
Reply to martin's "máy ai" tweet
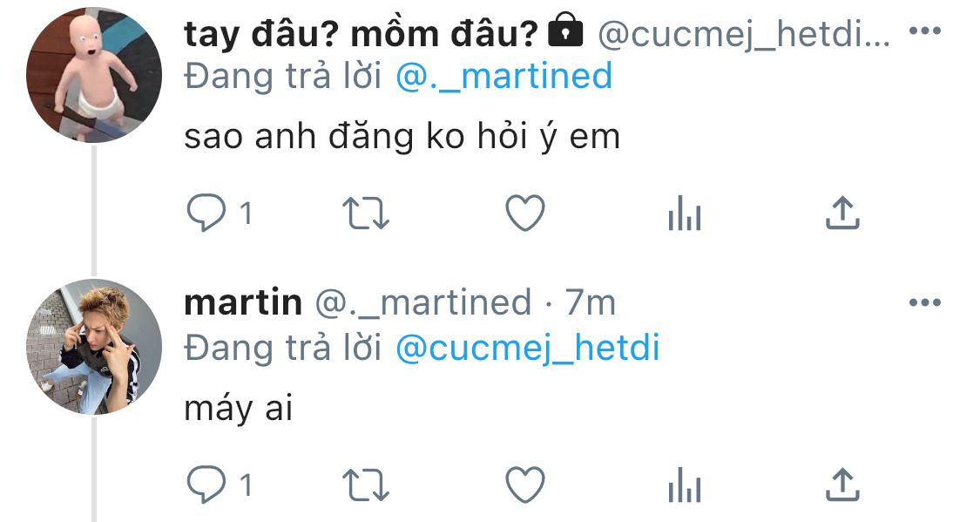(206, 485)
